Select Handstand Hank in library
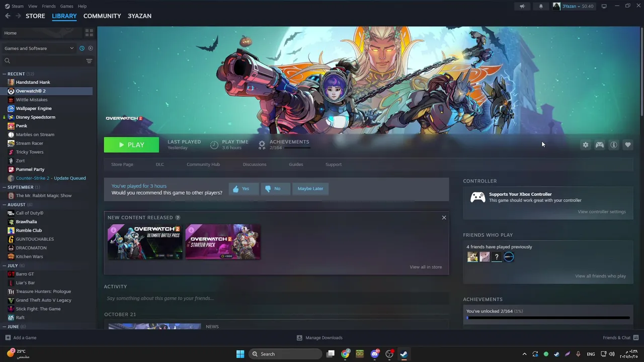The width and height of the screenshot is (644, 362). point(33,82)
